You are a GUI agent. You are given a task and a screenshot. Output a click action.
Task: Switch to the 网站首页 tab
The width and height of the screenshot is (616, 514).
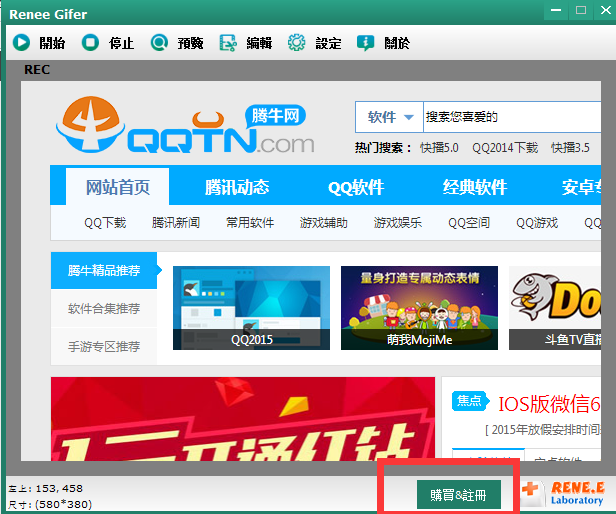[x=118, y=187]
